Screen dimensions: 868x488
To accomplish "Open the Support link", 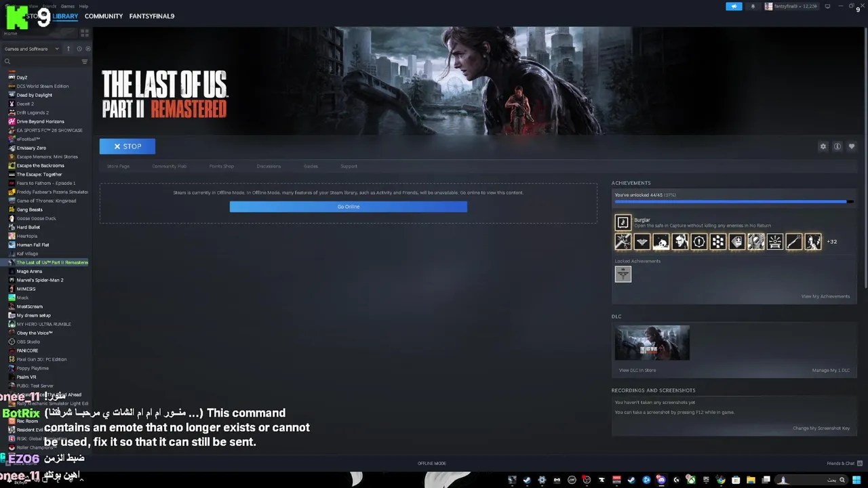I will click(349, 166).
